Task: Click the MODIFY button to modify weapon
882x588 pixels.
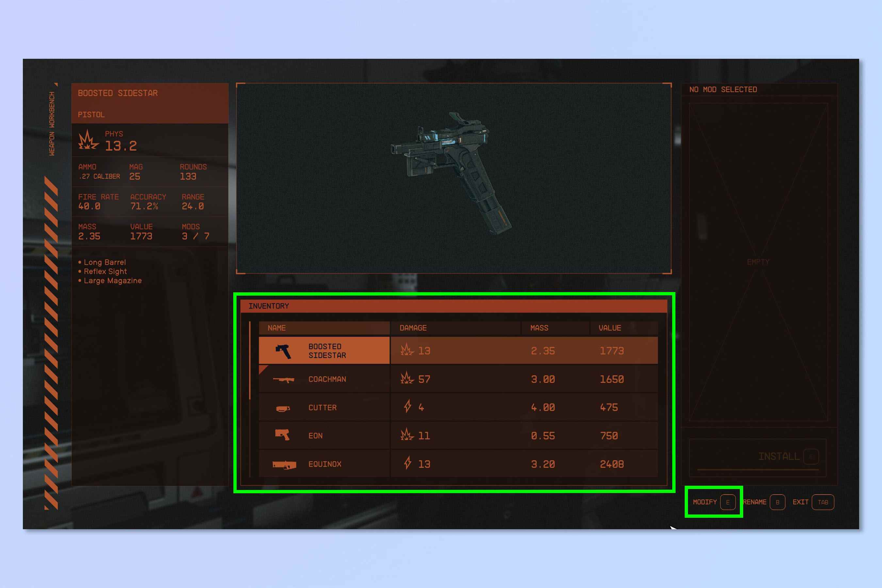Action: pyautogui.click(x=712, y=502)
